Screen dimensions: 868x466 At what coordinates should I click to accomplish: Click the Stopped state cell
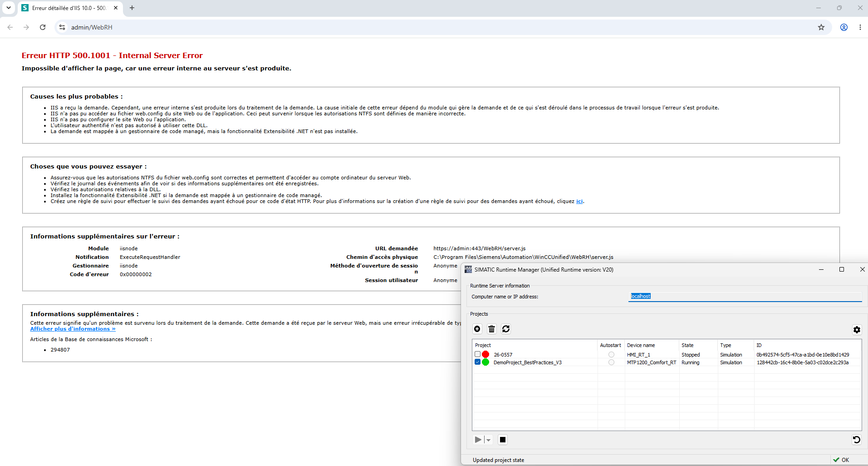tap(691, 355)
